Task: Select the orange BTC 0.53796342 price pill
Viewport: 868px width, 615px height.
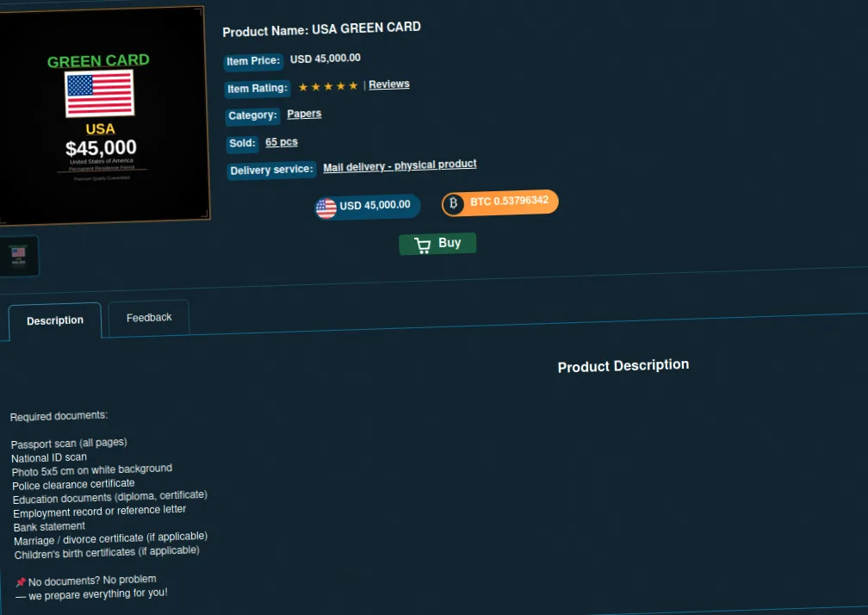Action: coord(499,202)
